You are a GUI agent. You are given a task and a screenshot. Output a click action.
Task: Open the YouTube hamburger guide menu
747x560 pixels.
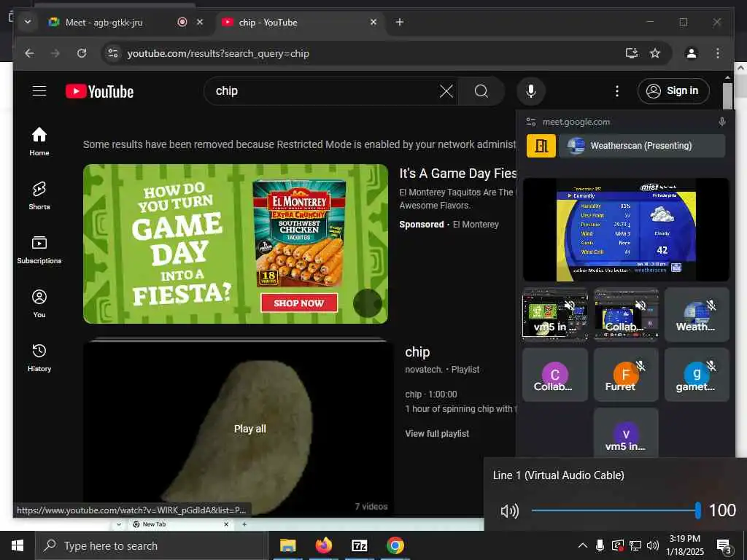click(39, 91)
